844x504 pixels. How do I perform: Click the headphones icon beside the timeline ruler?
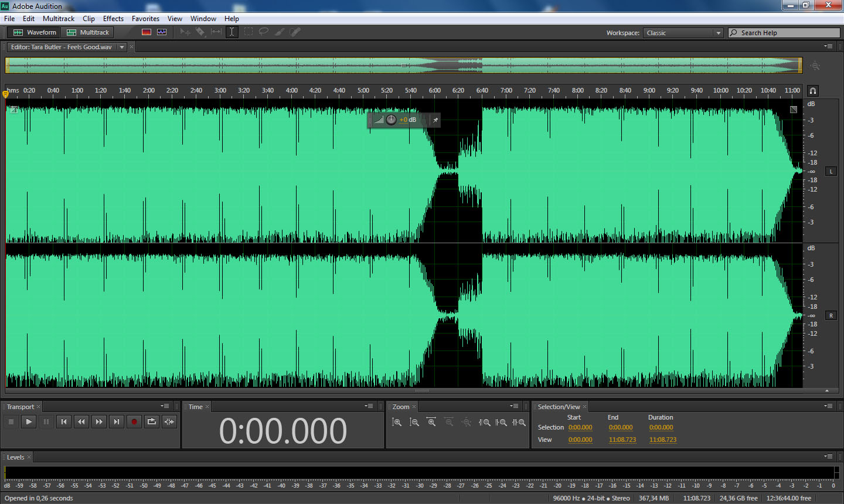[x=812, y=91]
